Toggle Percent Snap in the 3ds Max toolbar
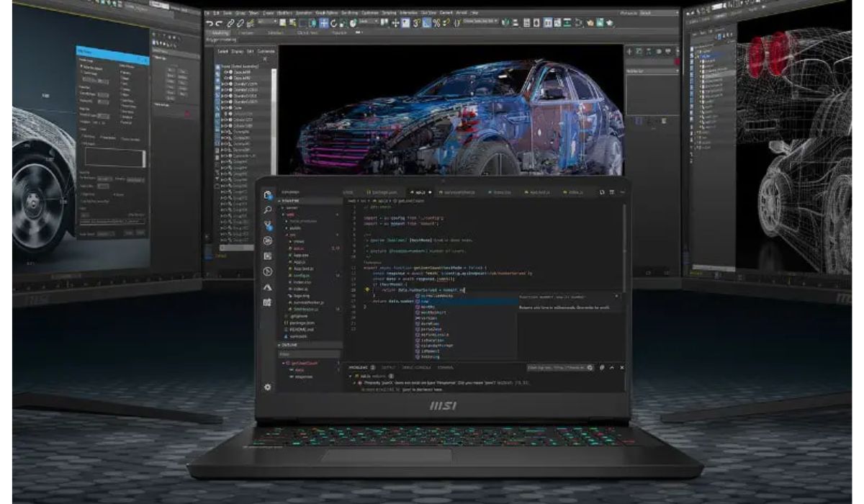 pos(436,23)
